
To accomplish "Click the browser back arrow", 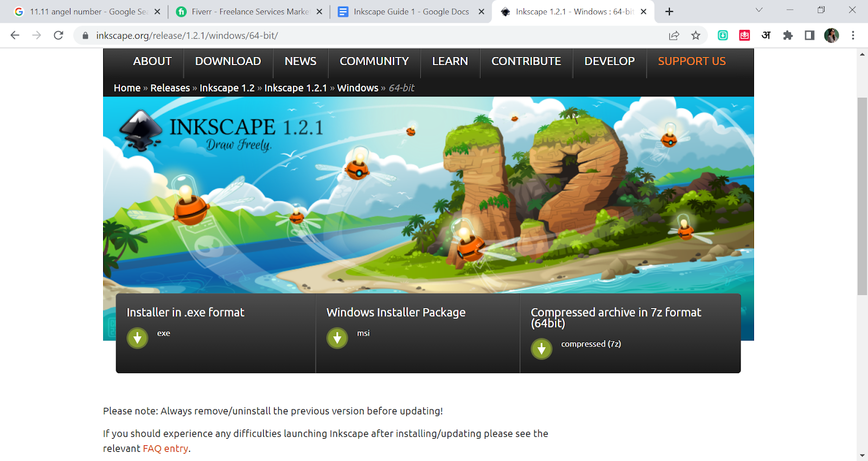I will (x=15, y=35).
